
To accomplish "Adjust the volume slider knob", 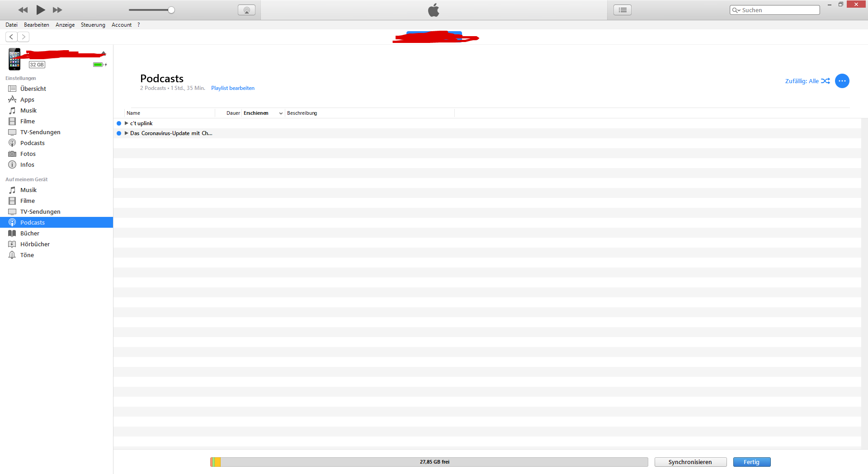I will pyautogui.click(x=171, y=10).
